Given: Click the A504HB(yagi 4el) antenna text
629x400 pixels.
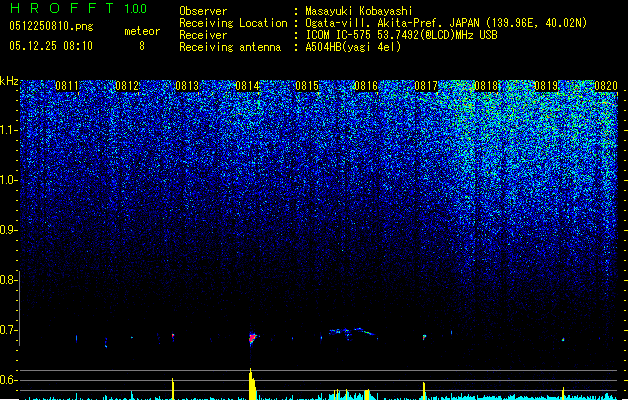Looking at the screenshot, I should pyautogui.click(x=353, y=47).
